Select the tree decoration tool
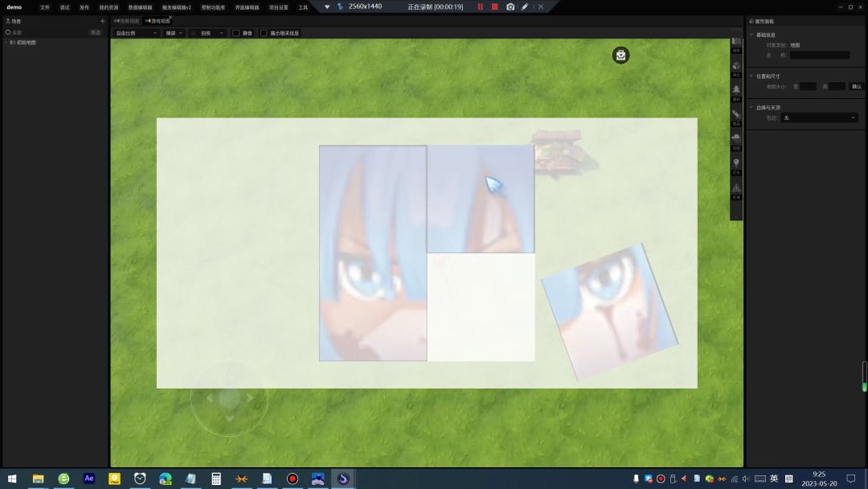Image resolution: width=868 pixels, height=489 pixels. (736, 90)
